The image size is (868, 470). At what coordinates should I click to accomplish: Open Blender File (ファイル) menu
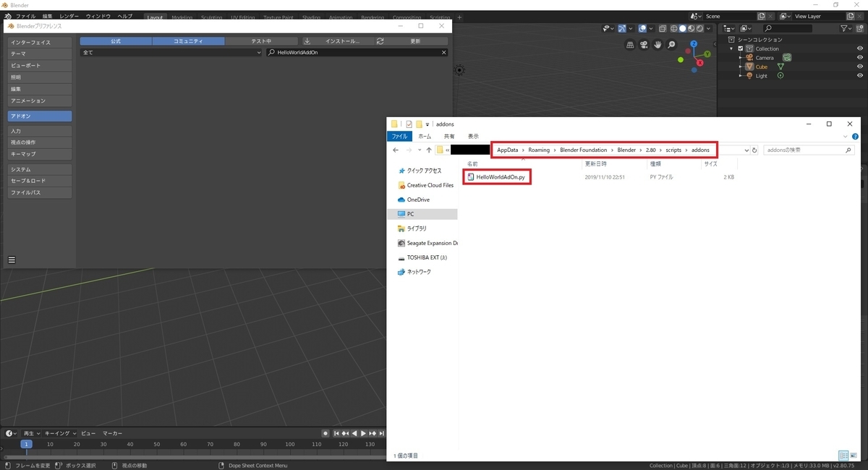pos(25,16)
